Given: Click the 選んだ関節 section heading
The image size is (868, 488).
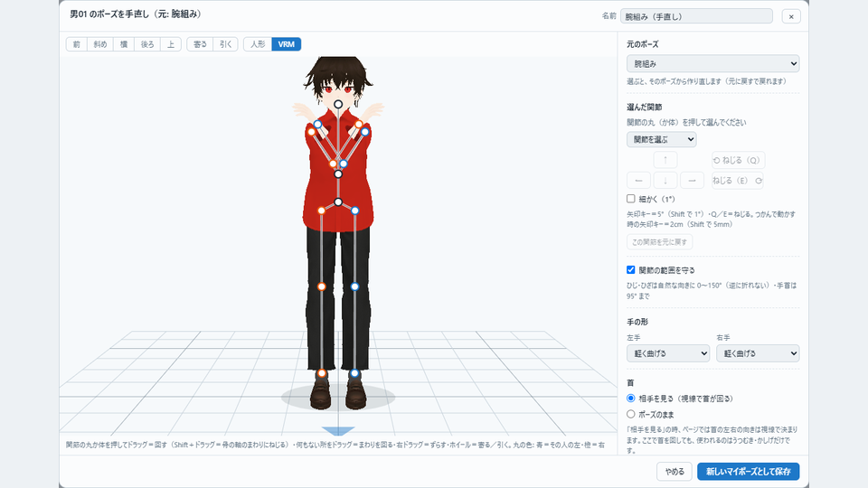Looking at the screenshot, I should (645, 107).
